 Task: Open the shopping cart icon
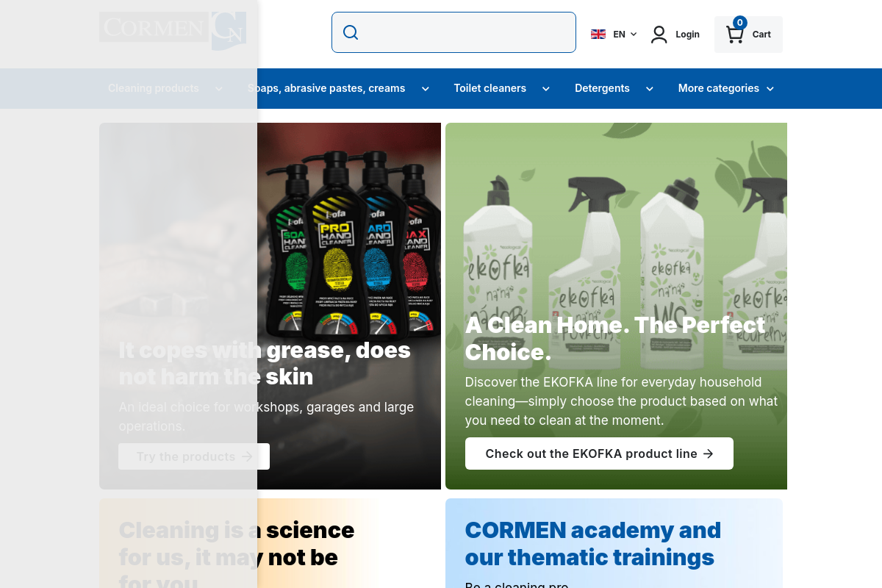(x=734, y=35)
